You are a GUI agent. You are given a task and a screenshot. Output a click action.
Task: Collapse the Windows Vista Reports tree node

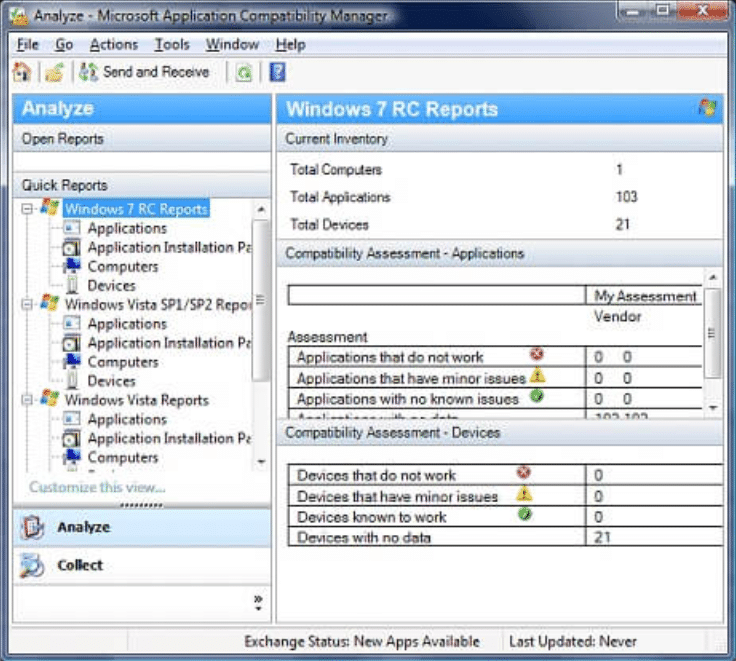[27, 400]
